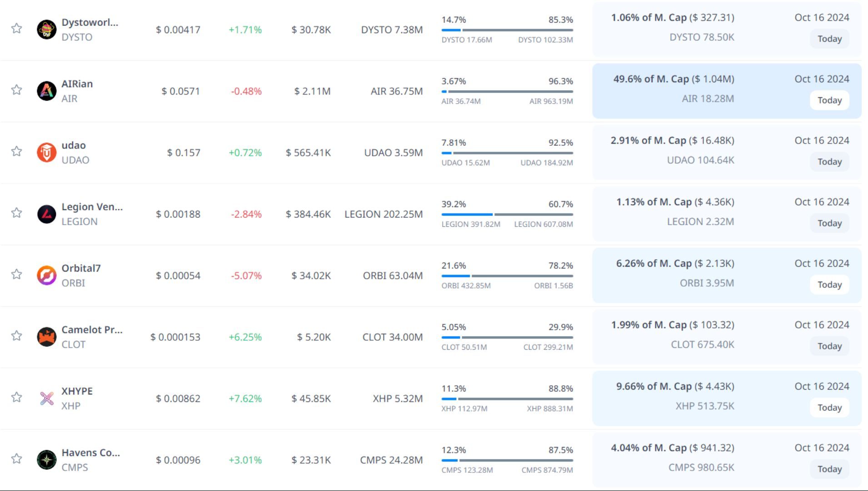Image resolution: width=868 pixels, height=491 pixels.
Task: Click the Camelot Pr... unlock progress bar
Action: tap(507, 337)
